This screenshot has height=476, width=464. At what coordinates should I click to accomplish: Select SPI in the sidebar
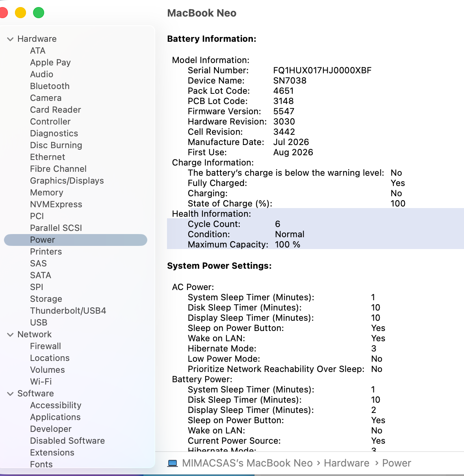[37, 287]
